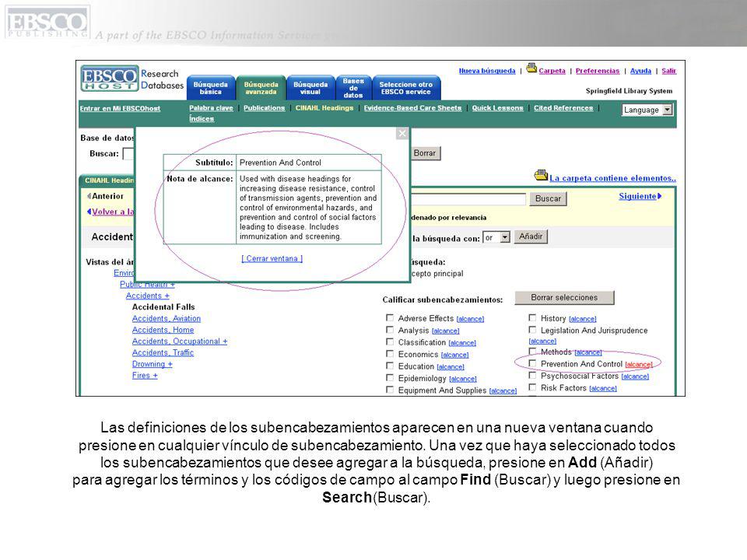
Task: Open the Carpeta link
Action: tap(552, 71)
